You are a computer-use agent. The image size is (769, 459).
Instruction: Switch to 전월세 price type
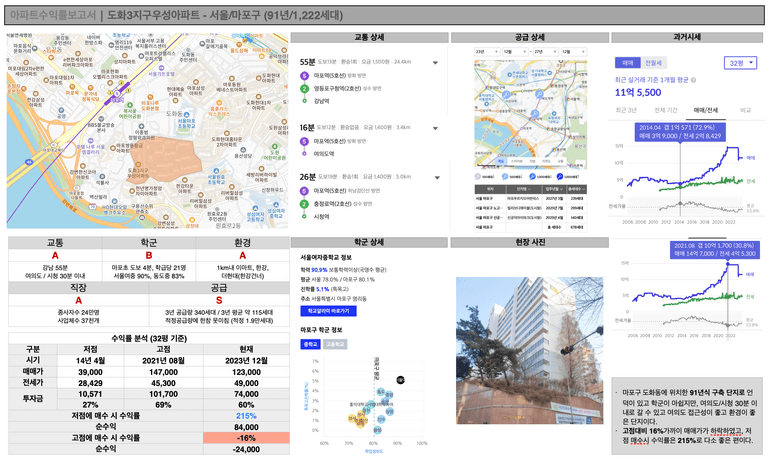point(653,63)
